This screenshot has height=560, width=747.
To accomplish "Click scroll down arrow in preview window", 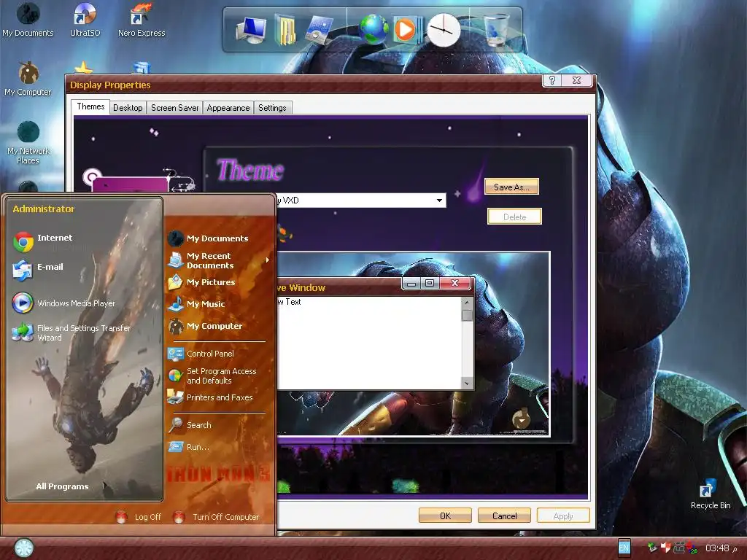I will point(466,383).
